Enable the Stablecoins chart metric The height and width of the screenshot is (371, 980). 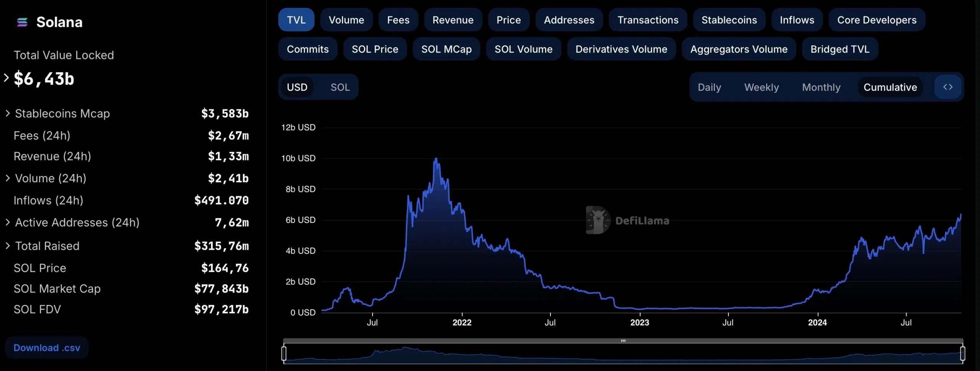729,20
